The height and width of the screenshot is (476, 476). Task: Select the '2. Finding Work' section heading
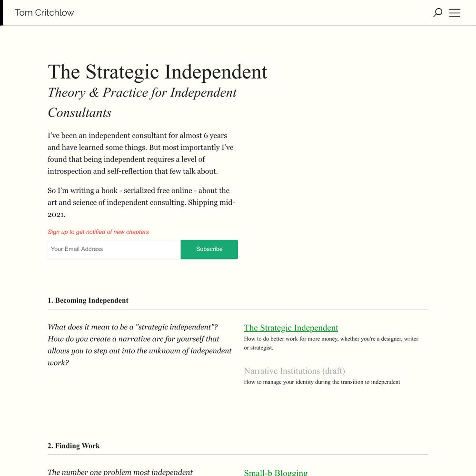[73, 446]
